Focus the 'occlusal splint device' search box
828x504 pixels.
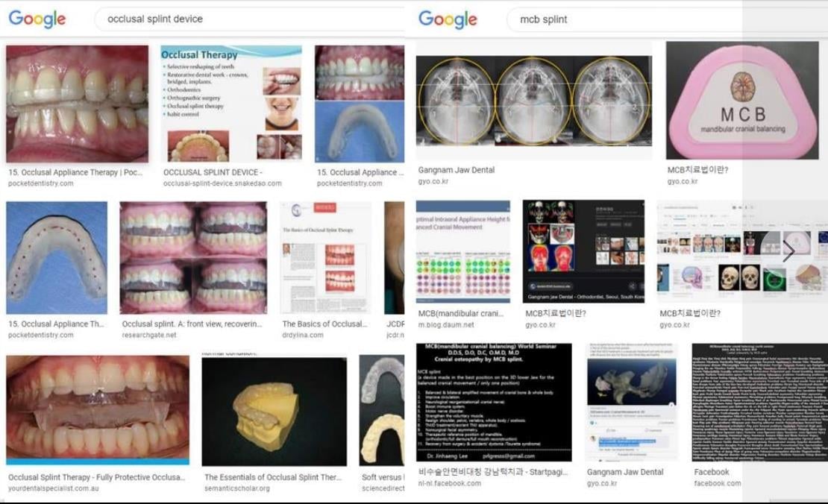click(251, 19)
